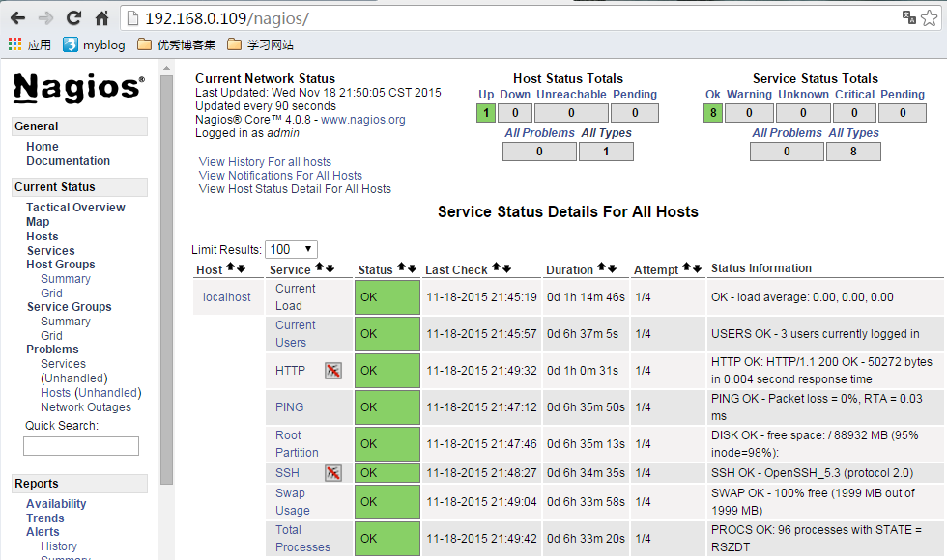Sort Status column descending arrow

[412, 268]
